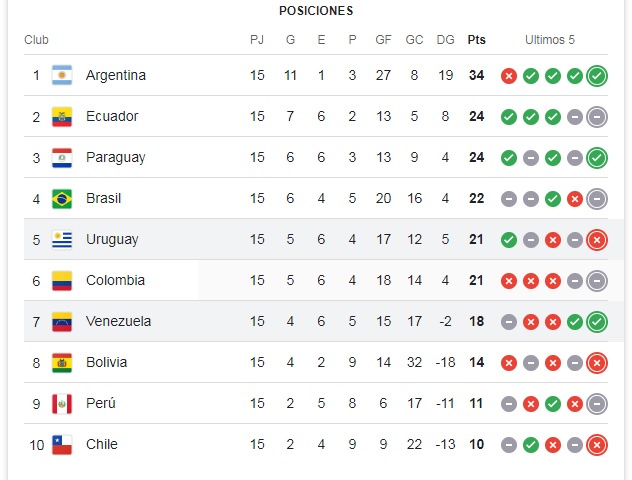Click the DG column header
This screenshot has width=632, height=480.
point(445,39)
